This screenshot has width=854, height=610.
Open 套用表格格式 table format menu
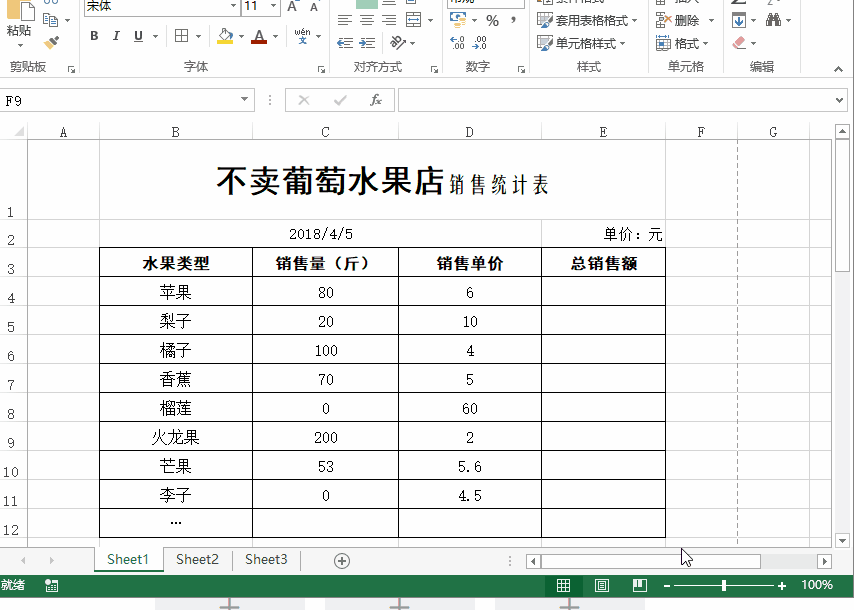coord(587,21)
